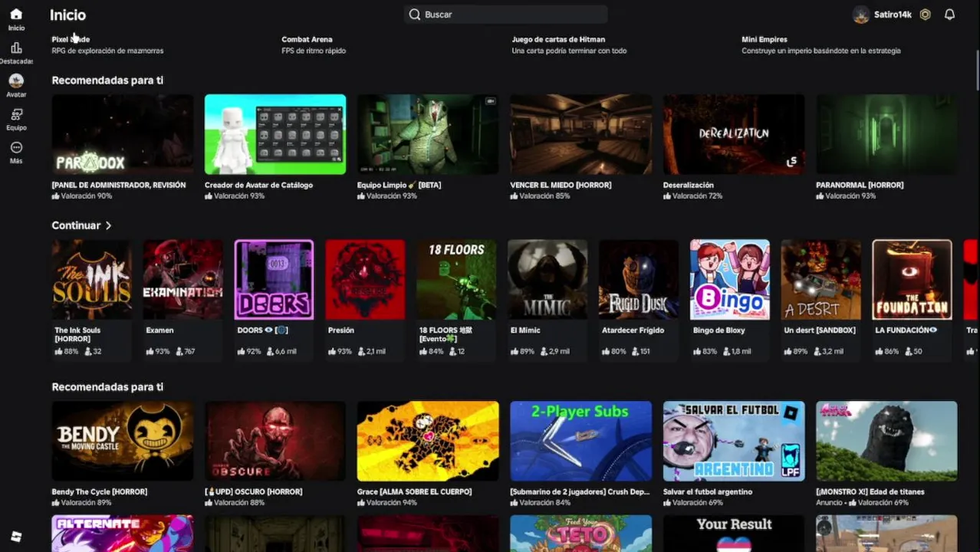Screen dimensions: 980x552
Task: Open VENCER EL MIEDO horror thumbnail
Action: [580, 134]
